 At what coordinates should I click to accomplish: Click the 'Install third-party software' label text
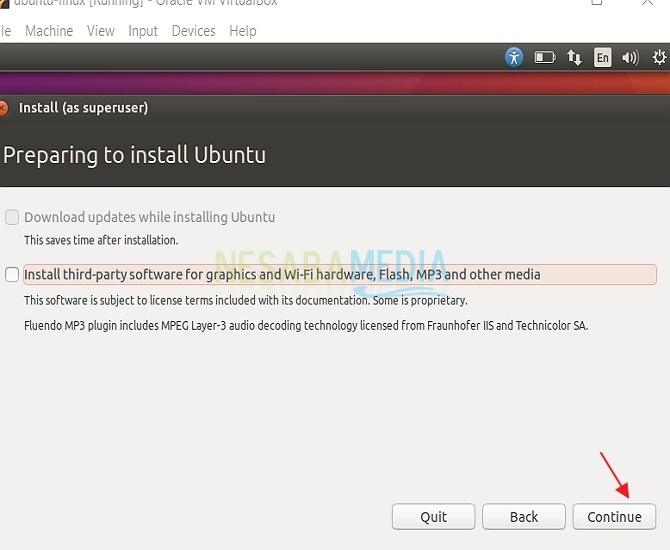pyautogui.click(x=282, y=274)
